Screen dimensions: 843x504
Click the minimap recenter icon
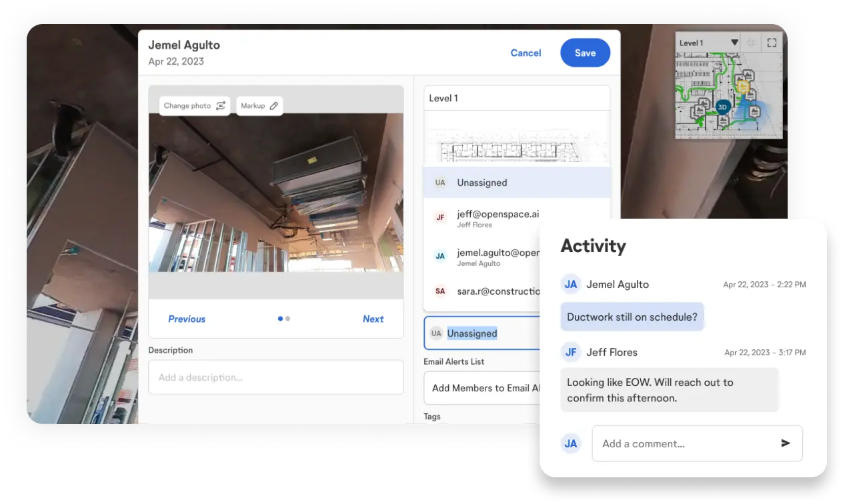tap(751, 43)
